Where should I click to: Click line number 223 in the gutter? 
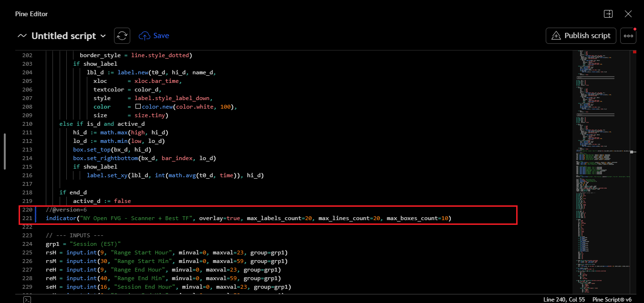27,235
